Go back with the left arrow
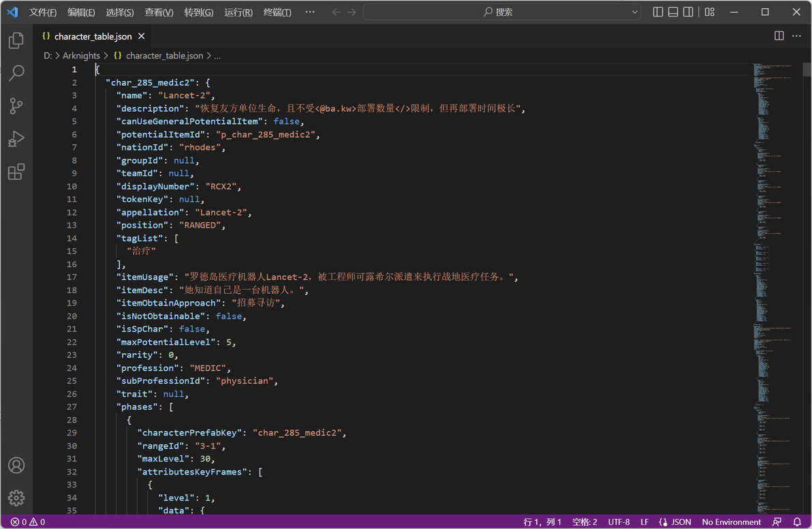This screenshot has width=812, height=529. (x=336, y=12)
